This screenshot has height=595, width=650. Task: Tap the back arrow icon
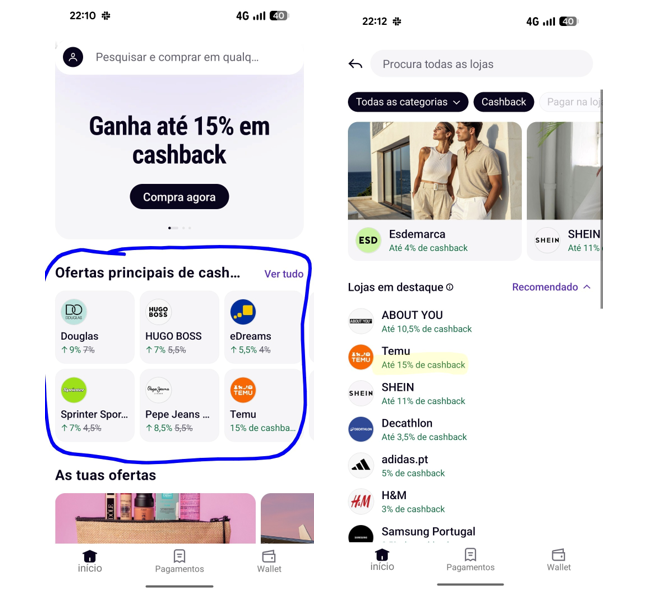tap(355, 64)
